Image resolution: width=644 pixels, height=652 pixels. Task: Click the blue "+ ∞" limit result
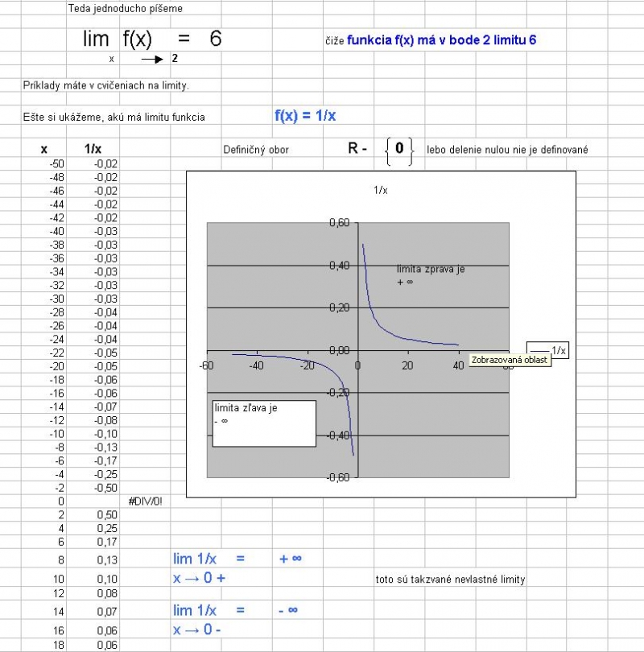[x=290, y=559]
